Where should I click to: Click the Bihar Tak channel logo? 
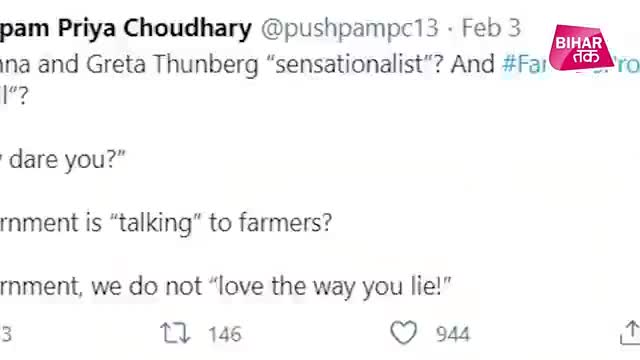coord(580,47)
